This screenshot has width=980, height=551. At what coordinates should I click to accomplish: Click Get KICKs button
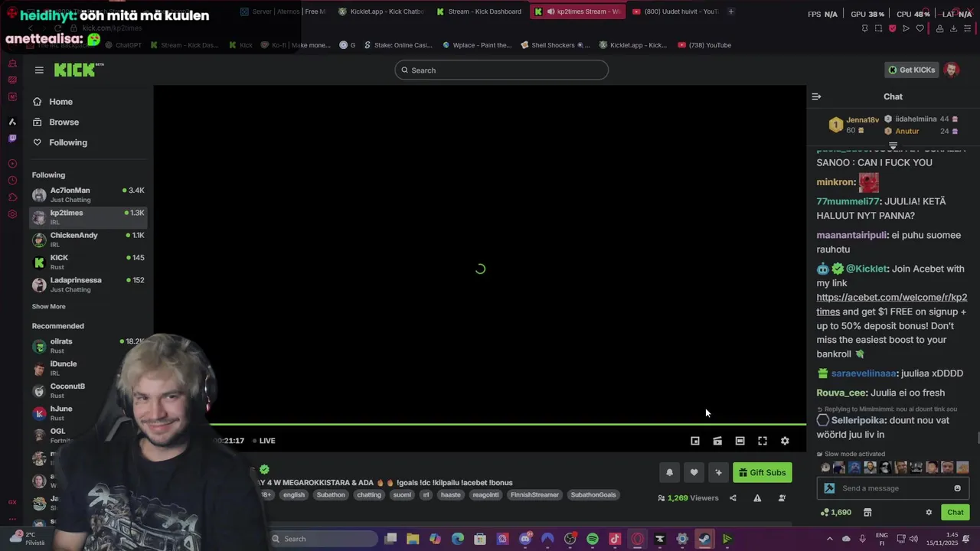pyautogui.click(x=911, y=70)
